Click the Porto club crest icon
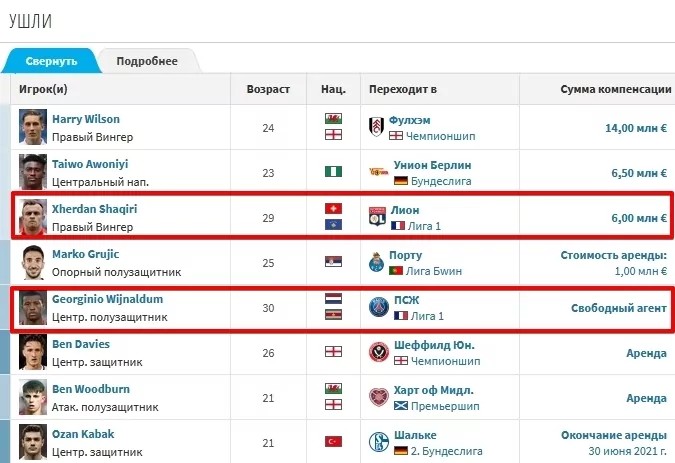This screenshot has height=463, width=675. click(377, 262)
